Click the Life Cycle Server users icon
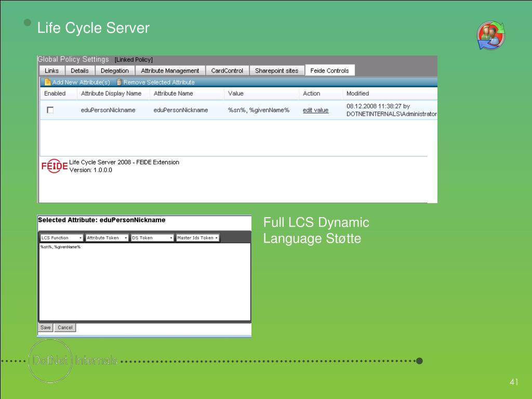 click(x=491, y=35)
